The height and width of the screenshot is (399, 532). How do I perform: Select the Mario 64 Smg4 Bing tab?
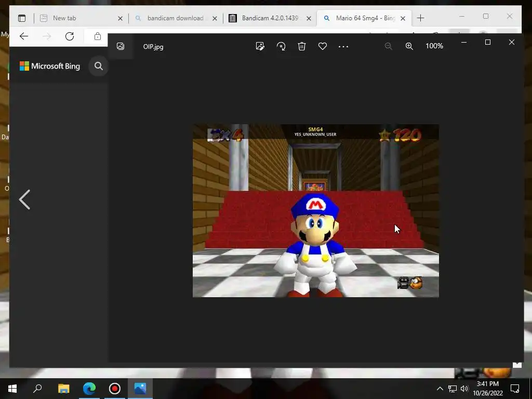point(364,18)
